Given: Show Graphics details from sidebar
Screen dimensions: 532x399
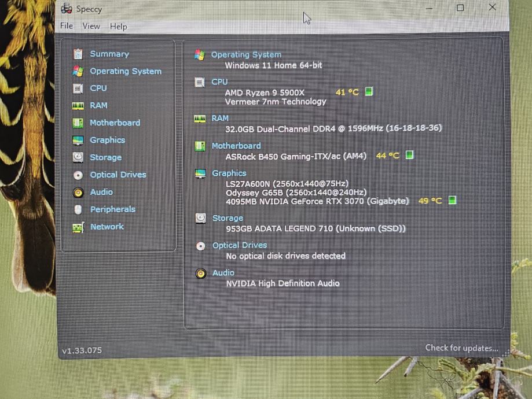Looking at the screenshot, I should (108, 140).
